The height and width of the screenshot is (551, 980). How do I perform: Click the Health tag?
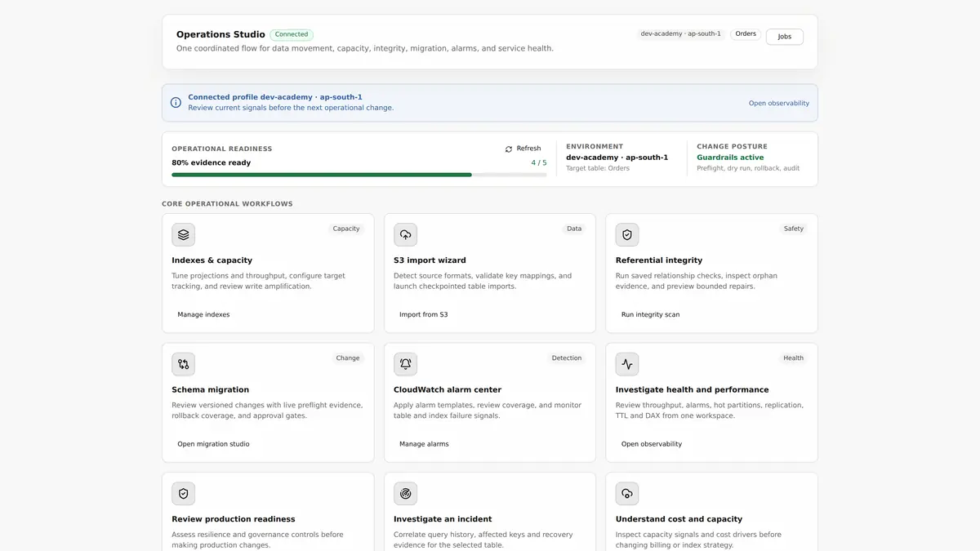[794, 358]
